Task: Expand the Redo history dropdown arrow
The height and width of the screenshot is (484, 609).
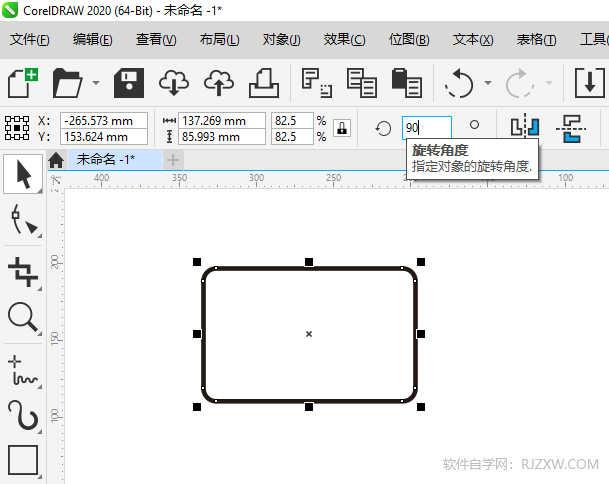Action: coord(549,82)
